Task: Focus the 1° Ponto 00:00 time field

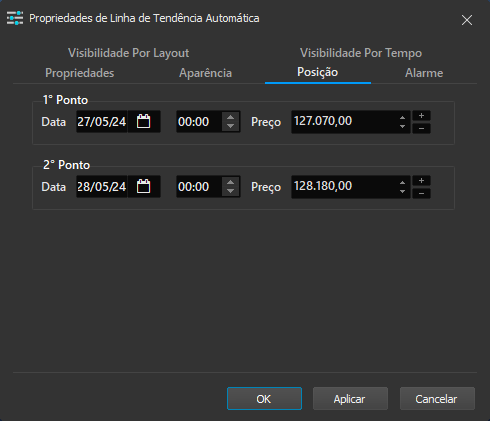Action: 199,121
